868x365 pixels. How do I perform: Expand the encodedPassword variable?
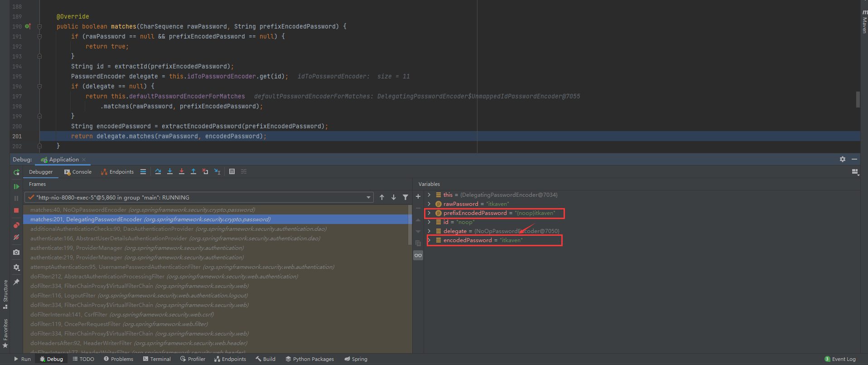pos(429,240)
